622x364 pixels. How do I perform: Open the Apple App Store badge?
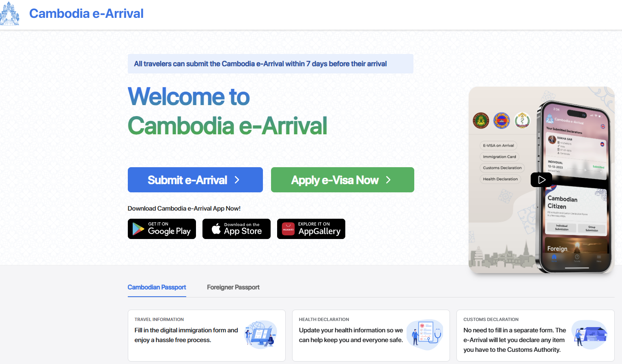pos(236,229)
